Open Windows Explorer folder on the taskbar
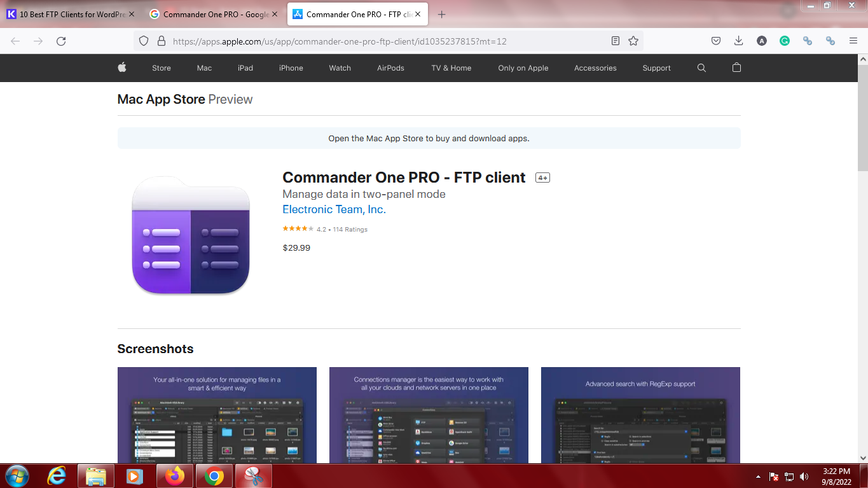Screen dimensions: 868x488 96,476
